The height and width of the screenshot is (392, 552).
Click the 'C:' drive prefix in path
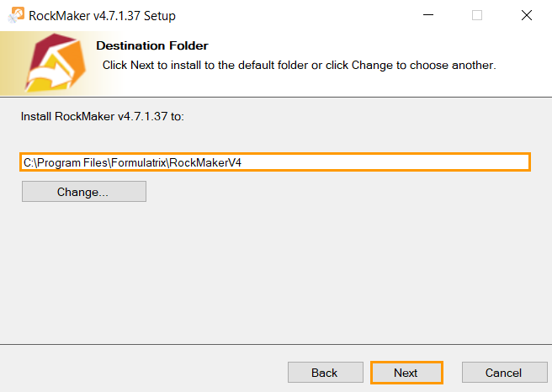[29, 162]
